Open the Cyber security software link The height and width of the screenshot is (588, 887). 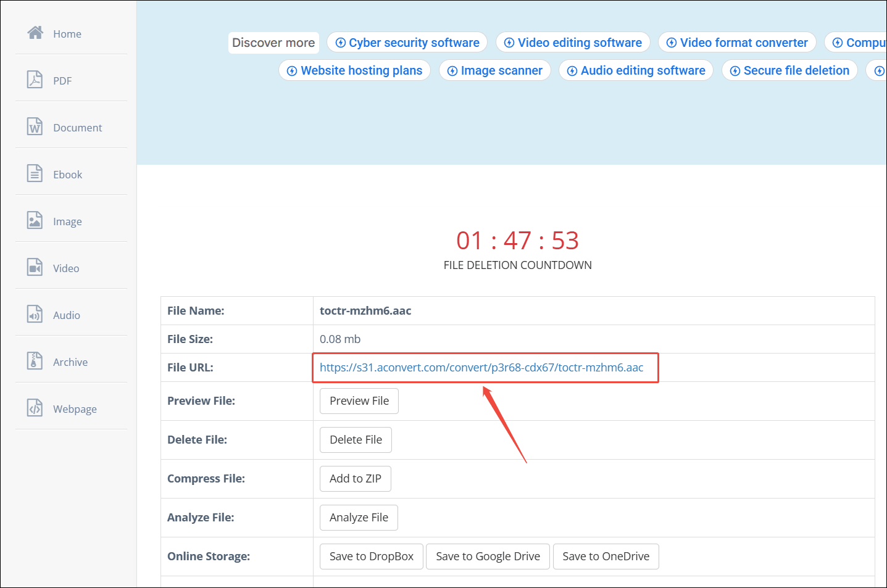pyautogui.click(x=407, y=43)
